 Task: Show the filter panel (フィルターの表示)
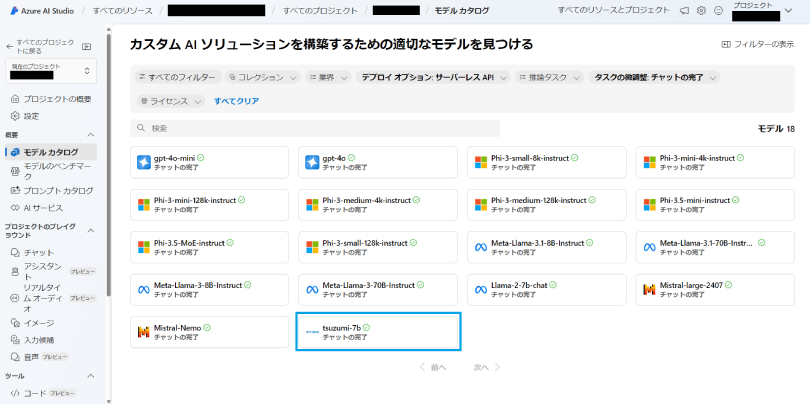pyautogui.click(x=757, y=45)
